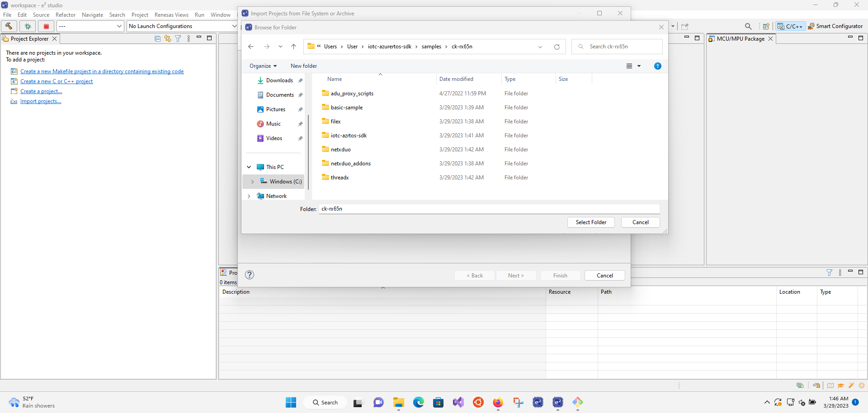This screenshot has width=868, height=413.
Task: Toggle Link with Editor in Project Explorer
Action: tap(168, 39)
